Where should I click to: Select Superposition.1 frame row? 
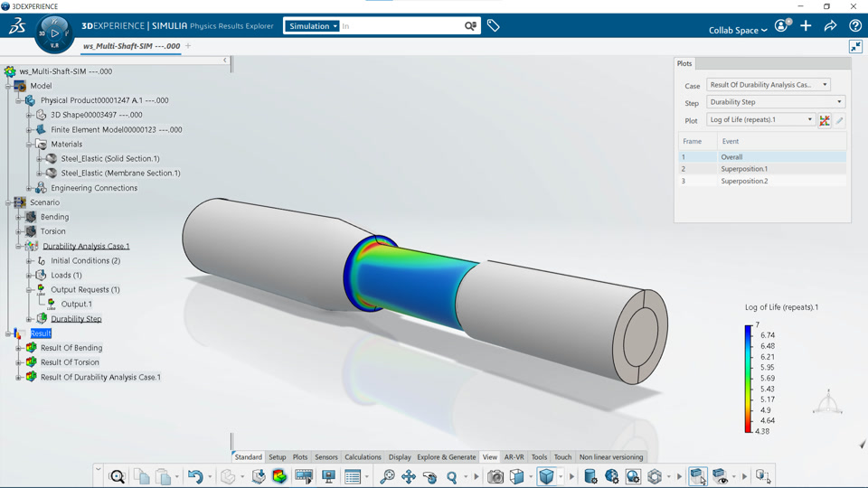(762, 169)
